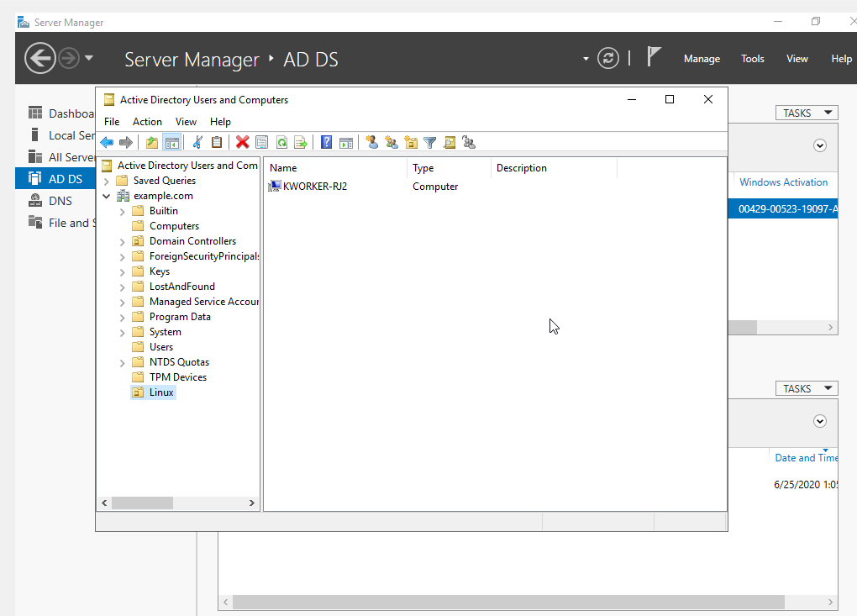Image resolution: width=857 pixels, height=616 pixels.
Task: Click Add objects to group icon
Action: pyautogui.click(x=468, y=143)
